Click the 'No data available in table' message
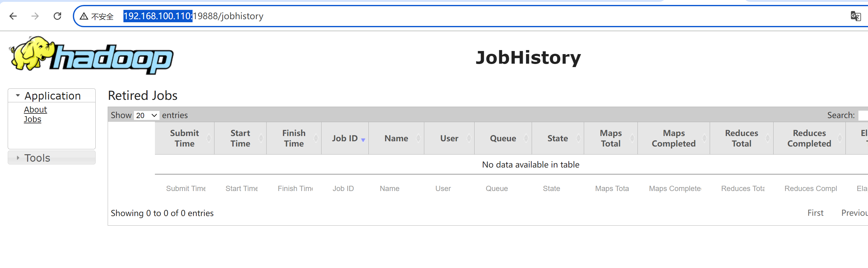This screenshot has width=868, height=268. (531, 165)
